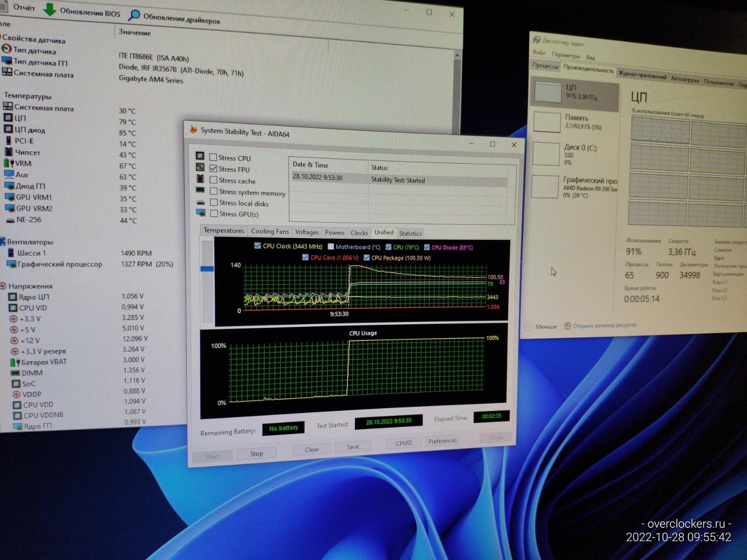747x560 pixels.
Task: Open the Параметры menu in Task Manager
Action: tap(565, 55)
